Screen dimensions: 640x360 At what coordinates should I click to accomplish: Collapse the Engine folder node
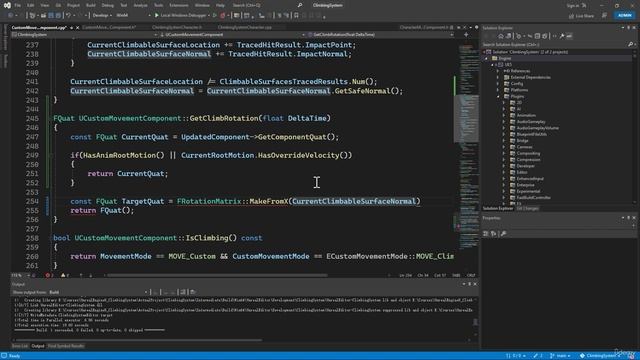(487, 58)
